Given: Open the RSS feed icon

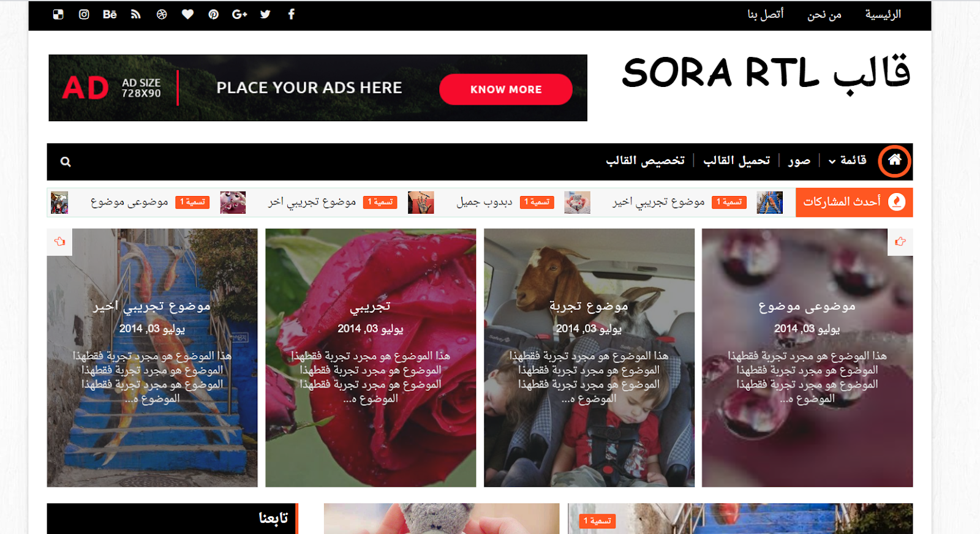Looking at the screenshot, I should point(136,14).
